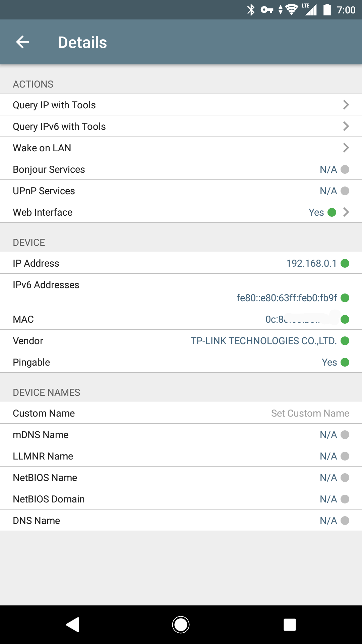Tap TP-LINK TECHNOLOGIES vendor text

click(264, 341)
